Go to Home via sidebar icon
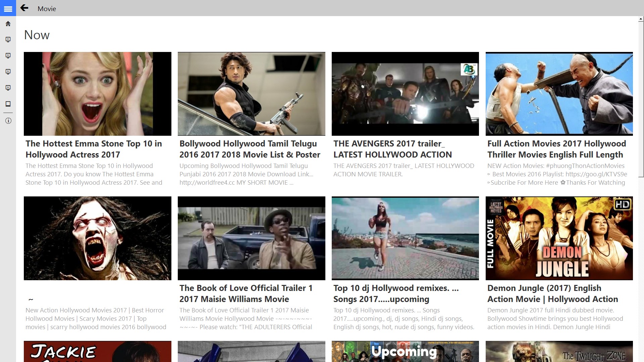 pyautogui.click(x=8, y=24)
